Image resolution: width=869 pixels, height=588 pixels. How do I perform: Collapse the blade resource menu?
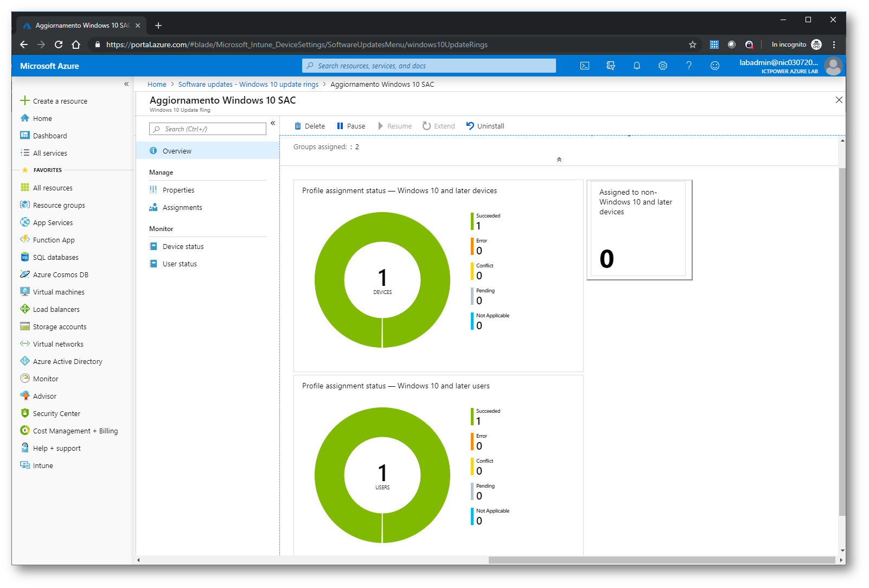click(273, 123)
